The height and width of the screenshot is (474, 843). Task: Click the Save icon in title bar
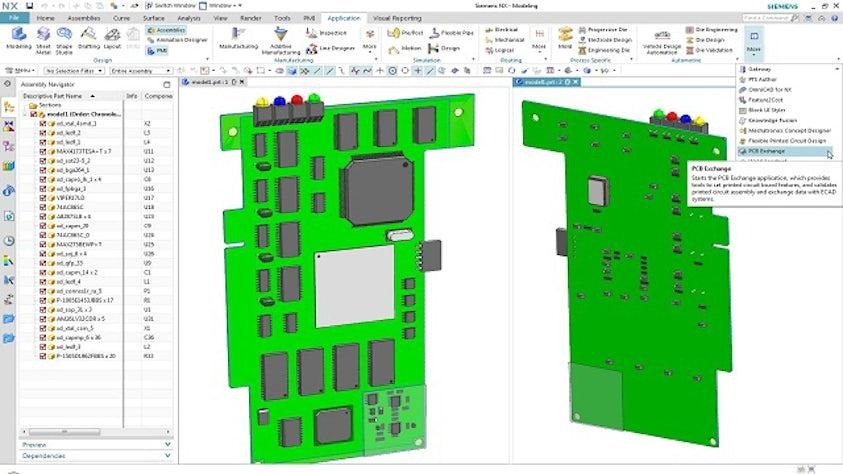31,6
